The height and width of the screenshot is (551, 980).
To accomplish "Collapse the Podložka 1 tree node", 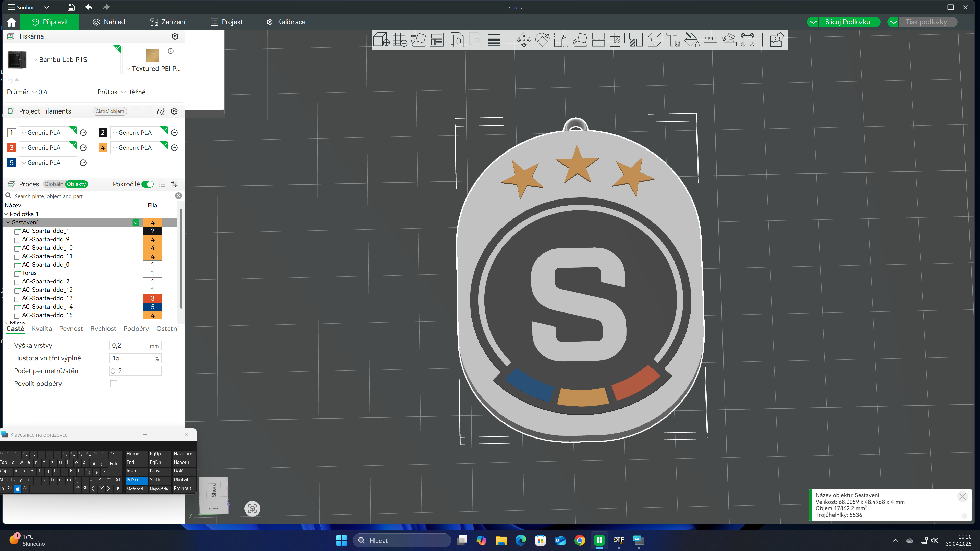I will click(6, 214).
